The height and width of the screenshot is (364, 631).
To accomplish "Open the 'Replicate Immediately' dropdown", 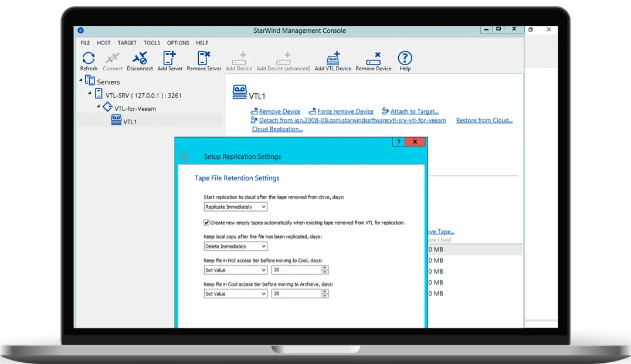I will [x=235, y=207].
